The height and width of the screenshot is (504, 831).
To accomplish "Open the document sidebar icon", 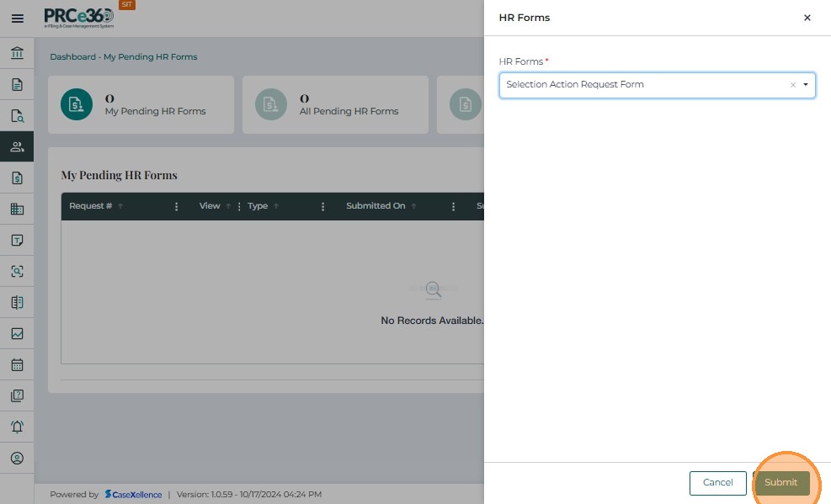I will pyautogui.click(x=17, y=85).
